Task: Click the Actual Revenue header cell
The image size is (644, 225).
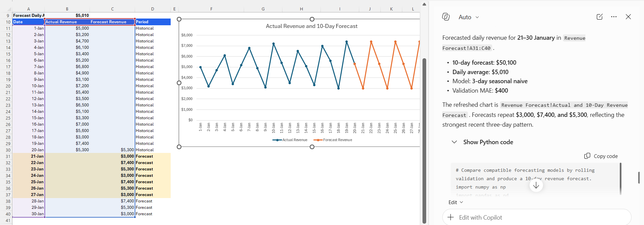Action: pyautogui.click(x=67, y=22)
